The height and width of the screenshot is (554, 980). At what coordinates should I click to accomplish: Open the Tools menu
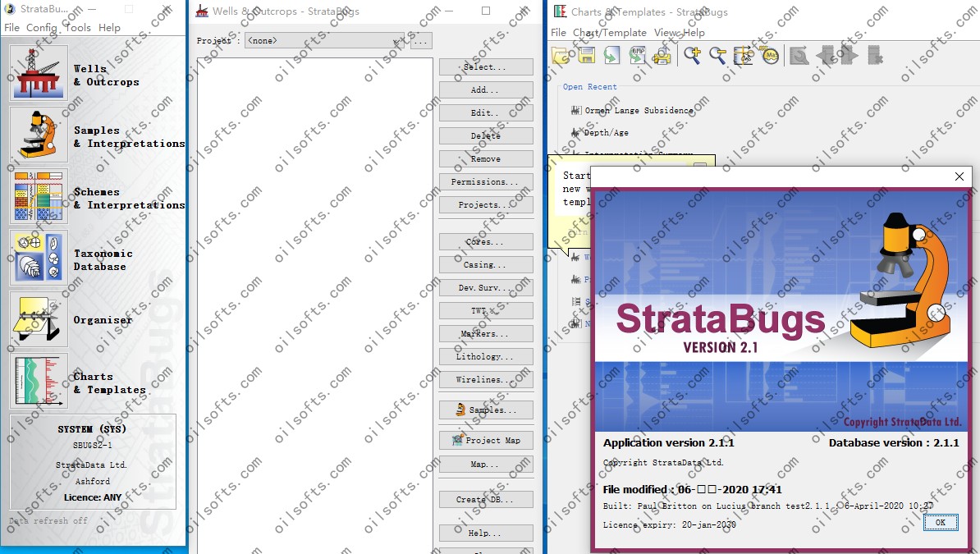[77, 28]
